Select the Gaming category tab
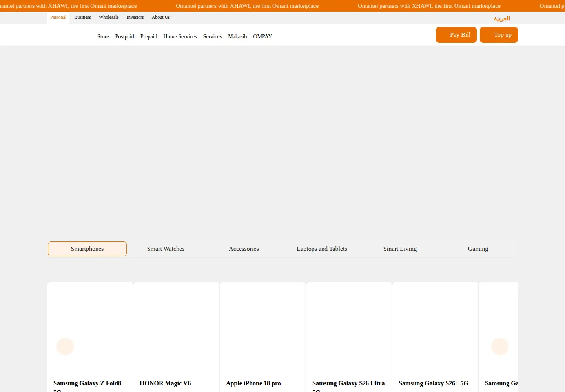The image size is (565, 392). [478, 249]
